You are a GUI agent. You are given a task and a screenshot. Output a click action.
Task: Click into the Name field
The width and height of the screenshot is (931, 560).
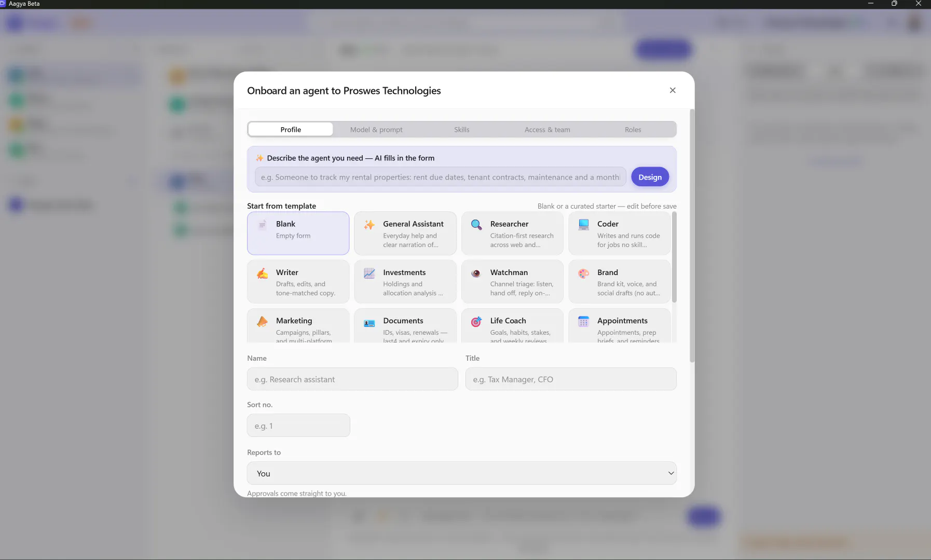point(352,379)
